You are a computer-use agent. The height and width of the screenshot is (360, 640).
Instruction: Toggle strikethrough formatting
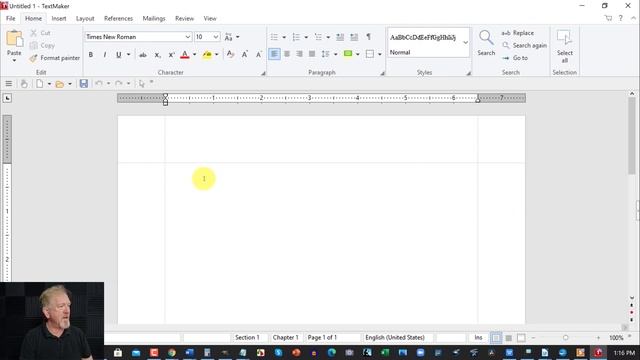point(142,54)
